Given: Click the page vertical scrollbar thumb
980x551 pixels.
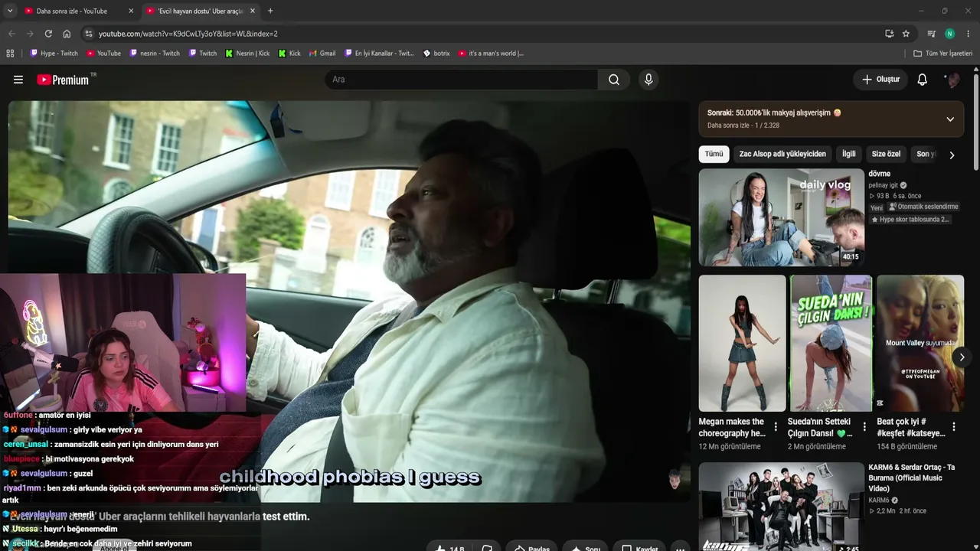Looking at the screenshot, I should click(976, 121).
